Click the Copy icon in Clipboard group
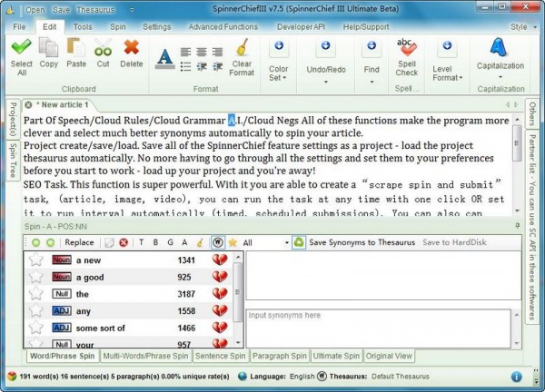This screenshot has height=392, width=545. [x=48, y=47]
